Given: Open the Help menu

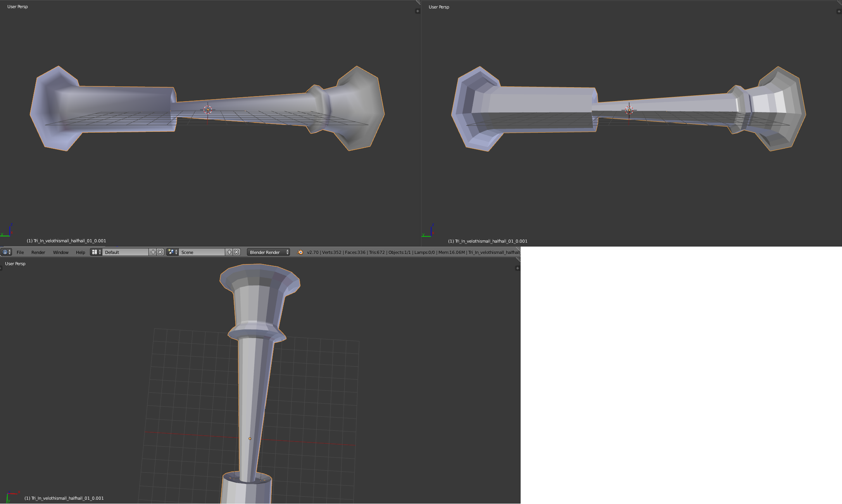Looking at the screenshot, I should pyautogui.click(x=81, y=252).
